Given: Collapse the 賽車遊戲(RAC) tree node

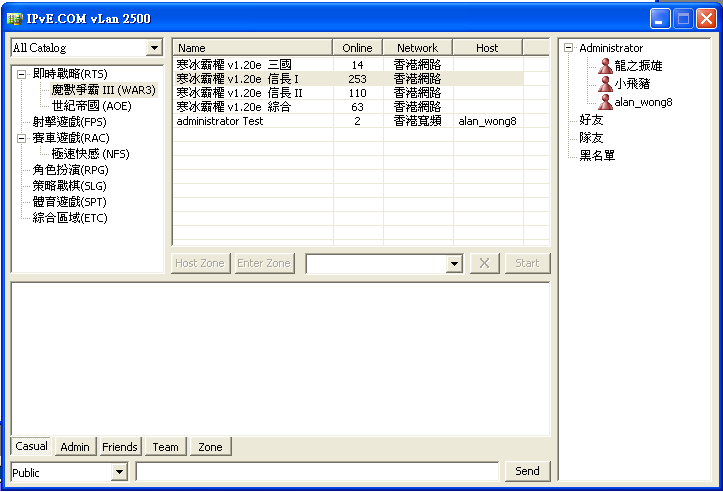Looking at the screenshot, I should tap(22, 138).
